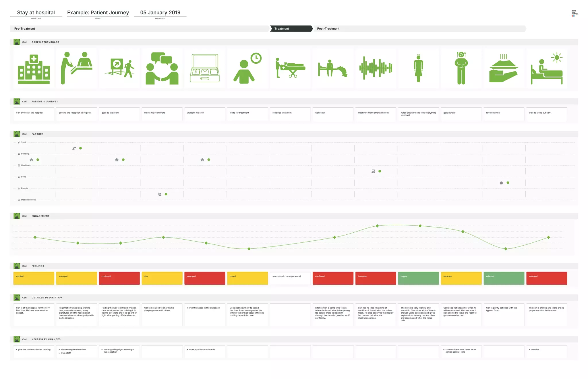Select the stretcher treatment storyboard icon
Viewport: 588px width, 379px height.
point(290,68)
